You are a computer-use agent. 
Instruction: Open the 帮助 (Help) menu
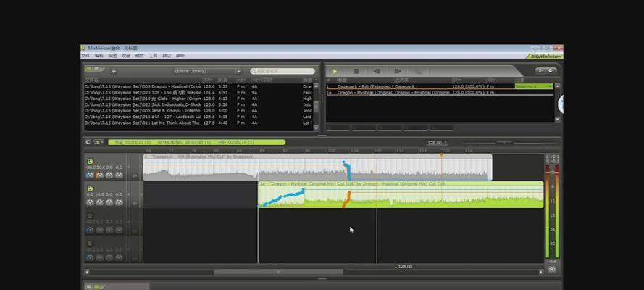[180, 56]
